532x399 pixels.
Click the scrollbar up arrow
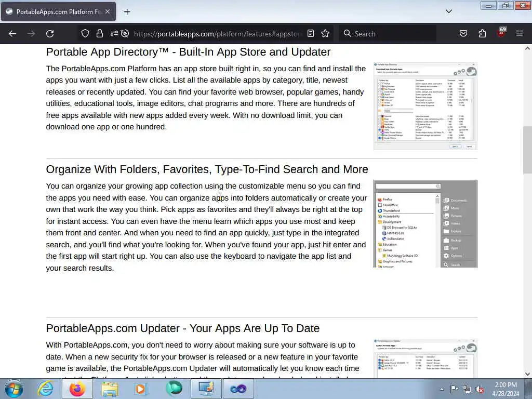point(527,48)
